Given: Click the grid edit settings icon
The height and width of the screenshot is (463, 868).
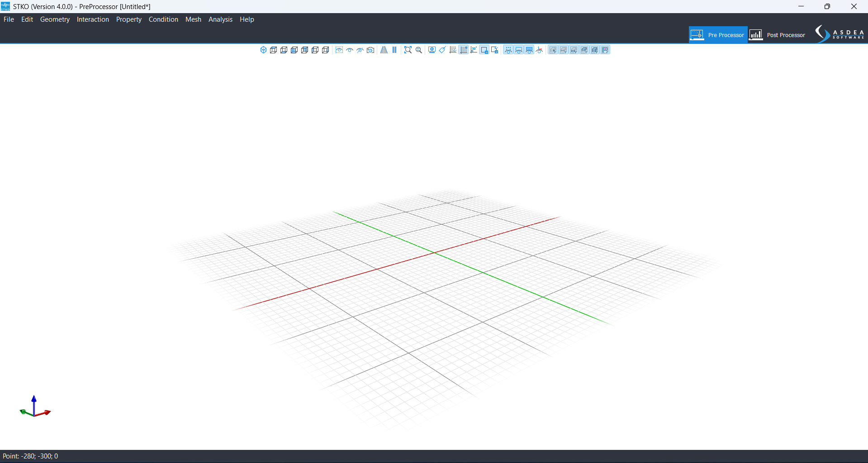Looking at the screenshot, I should pyautogui.click(x=453, y=50).
